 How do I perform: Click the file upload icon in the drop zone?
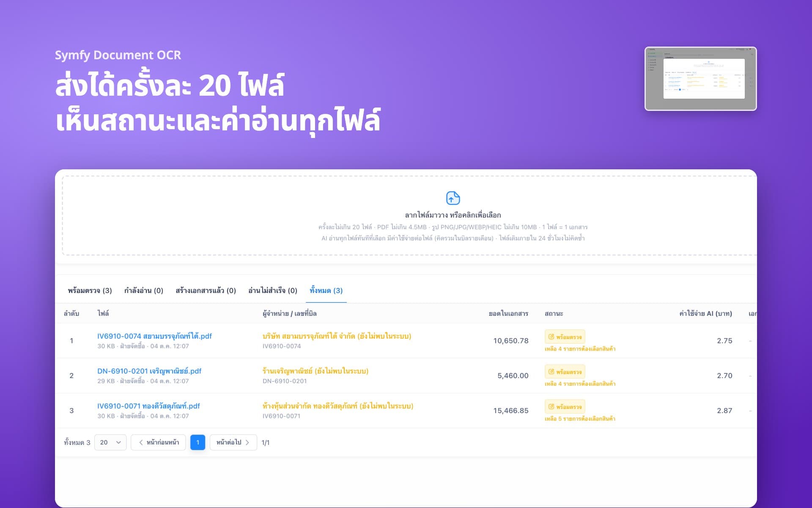coord(453,198)
